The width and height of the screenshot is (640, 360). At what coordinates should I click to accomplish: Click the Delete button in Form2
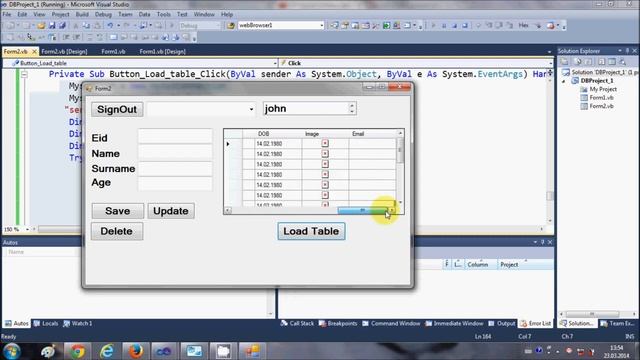click(117, 231)
